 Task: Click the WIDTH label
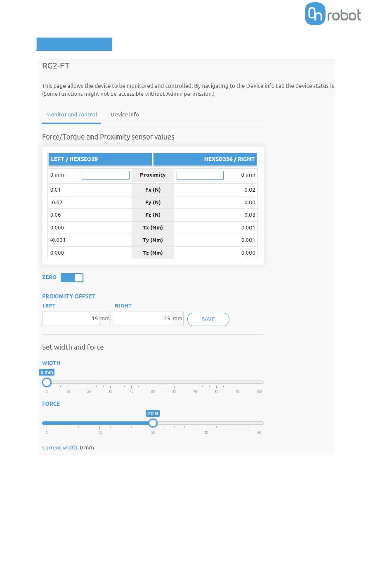[x=51, y=363]
